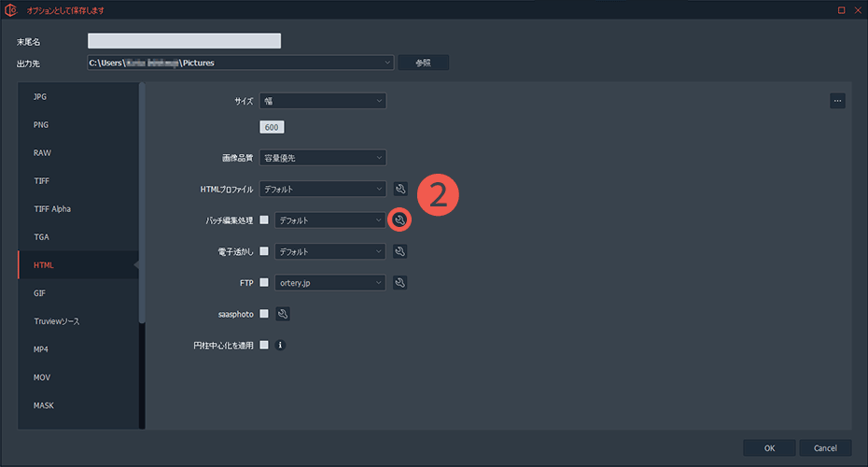Enable the electronic watermark checkbox
Viewport: 868px width, 467px height.
(264, 251)
